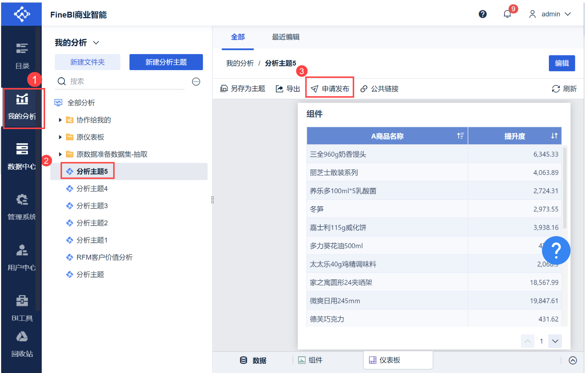
Task: Click the search magnifier icon
Action: (x=61, y=81)
